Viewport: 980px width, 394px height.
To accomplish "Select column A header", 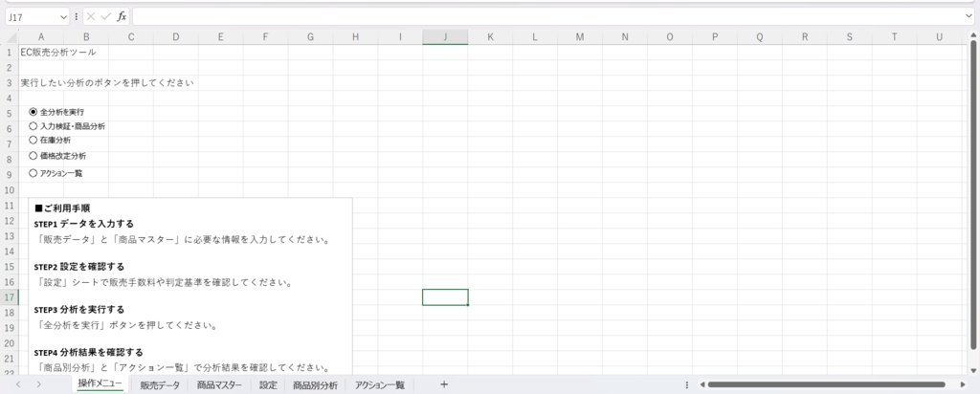I will [x=41, y=37].
